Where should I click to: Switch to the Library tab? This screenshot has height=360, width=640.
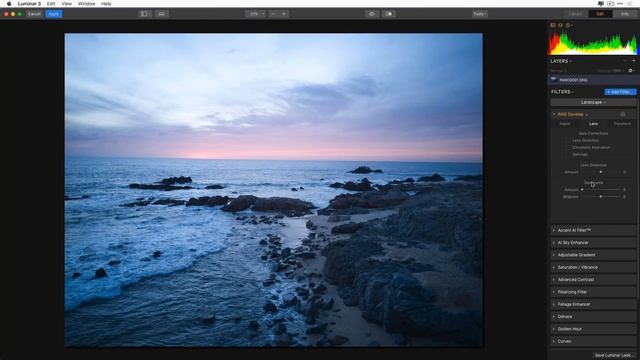576,14
